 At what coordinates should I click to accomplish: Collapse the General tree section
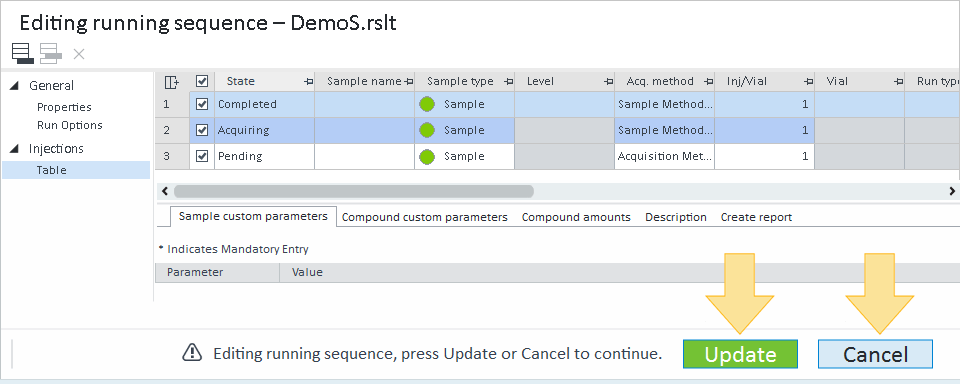tap(14, 86)
